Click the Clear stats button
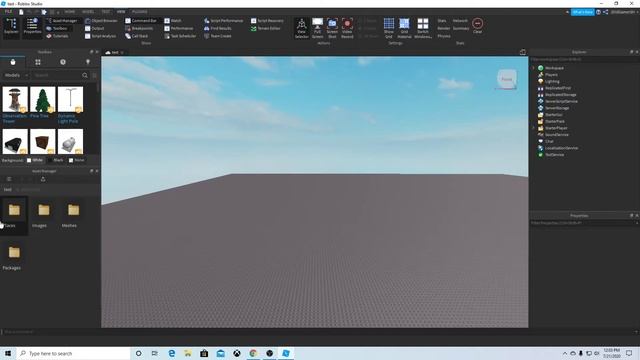The height and width of the screenshot is (360, 640). (477, 26)
